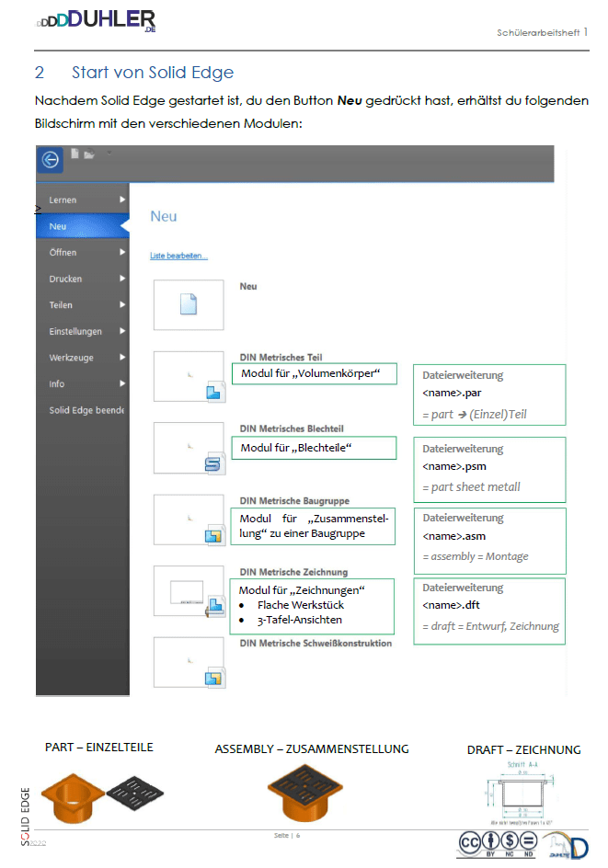The width and height of the screenshot is (608, 868).
Task: Expand the arrow next to Einstellungen
Action: (122, 331)
